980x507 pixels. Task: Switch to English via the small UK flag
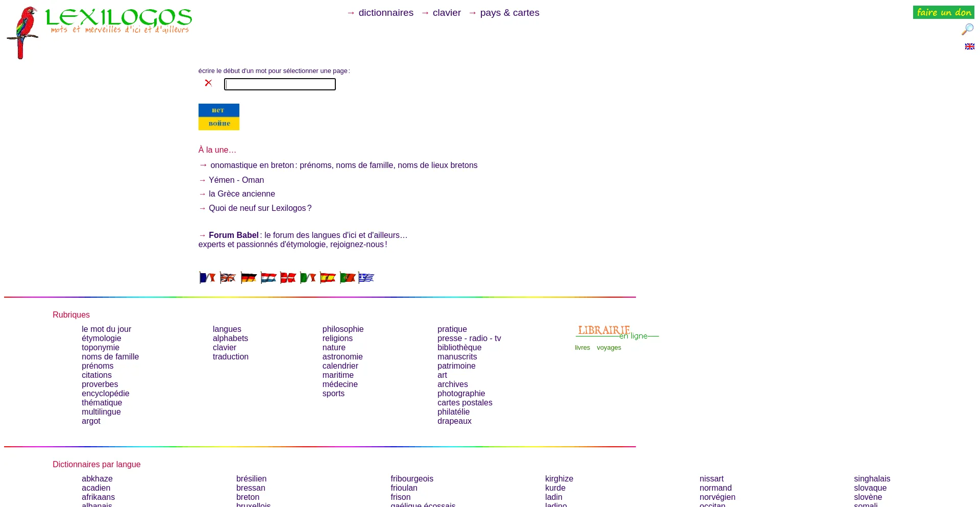point(969,46)
